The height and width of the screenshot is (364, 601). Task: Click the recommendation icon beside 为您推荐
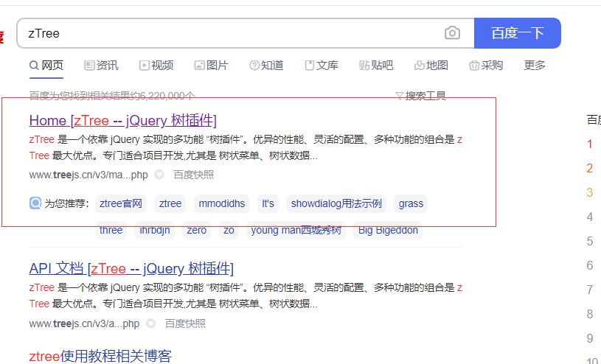click(x=35, y=203)
